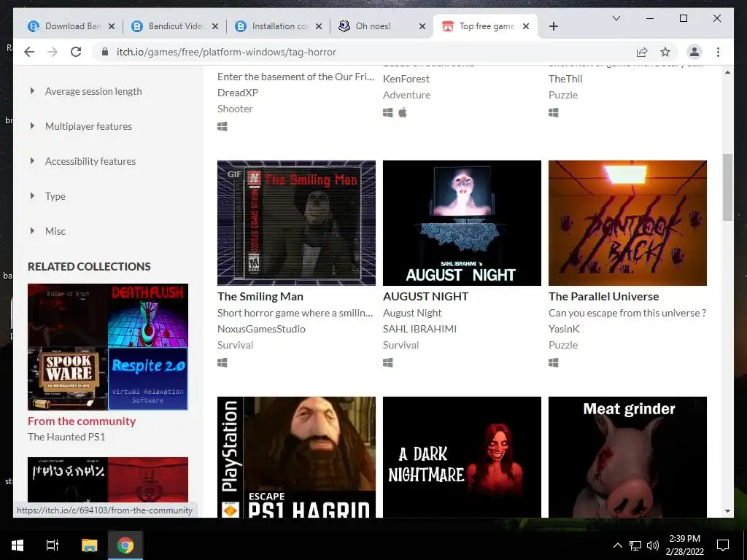Visit the KenForest author page

406,79
